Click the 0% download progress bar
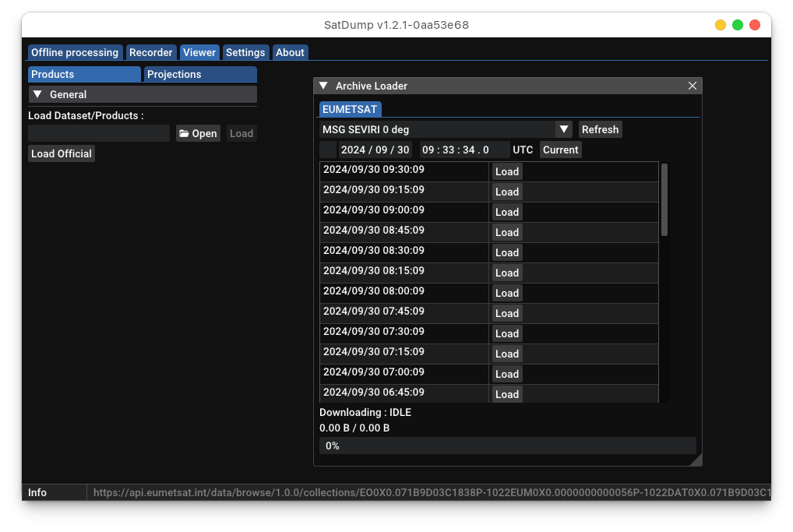The image size is (793, 532). [x=508, y=446]
